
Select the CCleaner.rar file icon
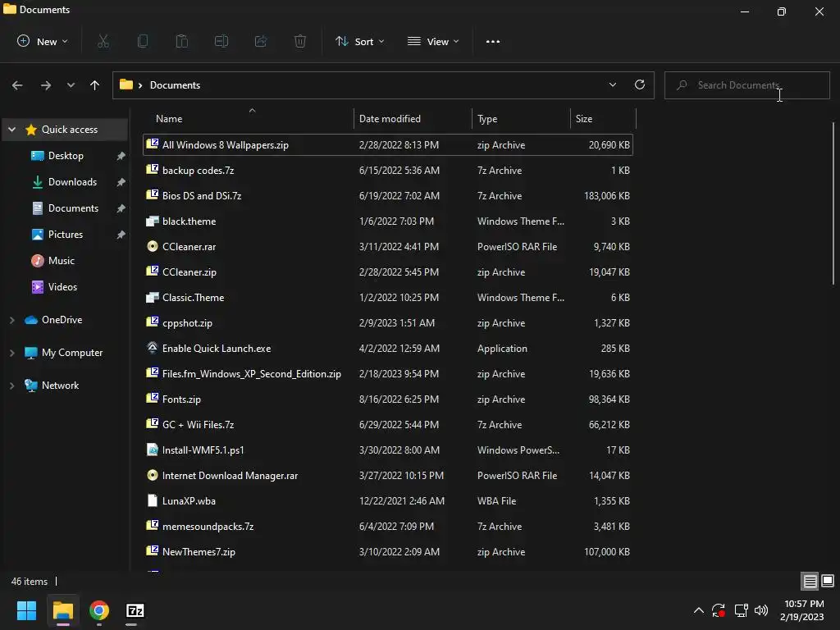[x=153, y=246]
